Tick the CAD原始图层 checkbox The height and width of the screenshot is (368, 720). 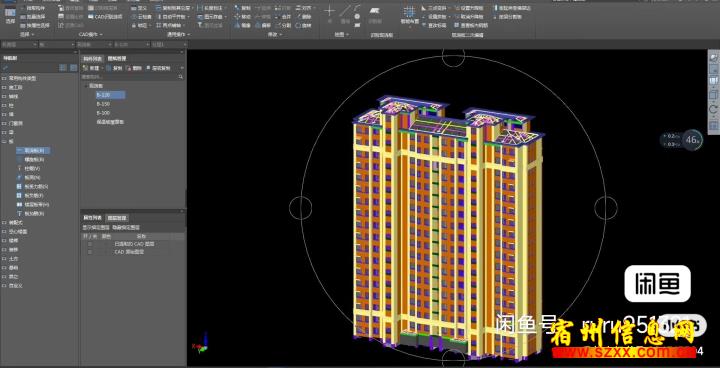click(90, 252)
